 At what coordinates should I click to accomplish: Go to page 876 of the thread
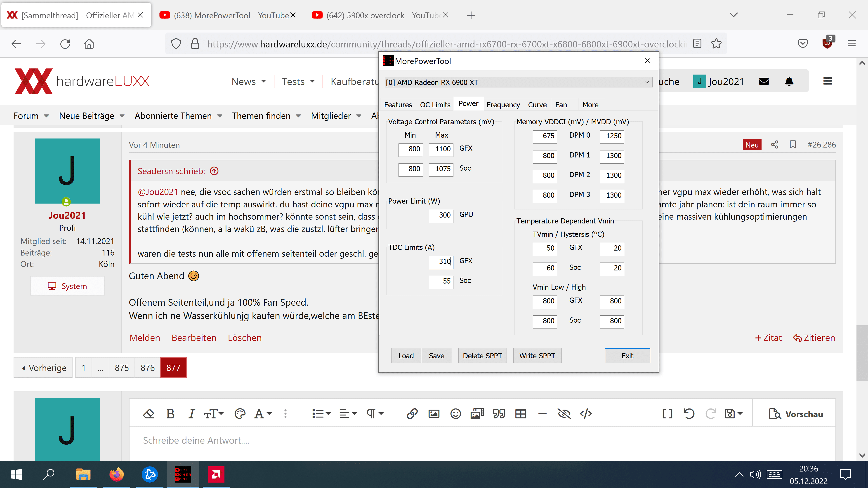click(148, 367)
